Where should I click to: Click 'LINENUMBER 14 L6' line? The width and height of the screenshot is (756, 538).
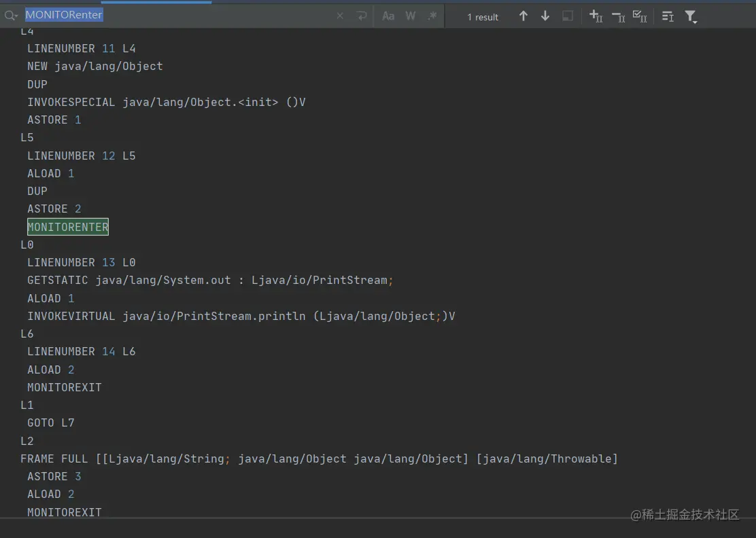[82, 352]
